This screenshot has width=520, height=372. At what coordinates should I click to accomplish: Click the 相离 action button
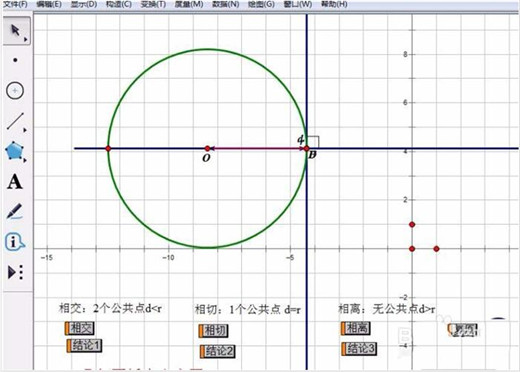pos(356,328)
